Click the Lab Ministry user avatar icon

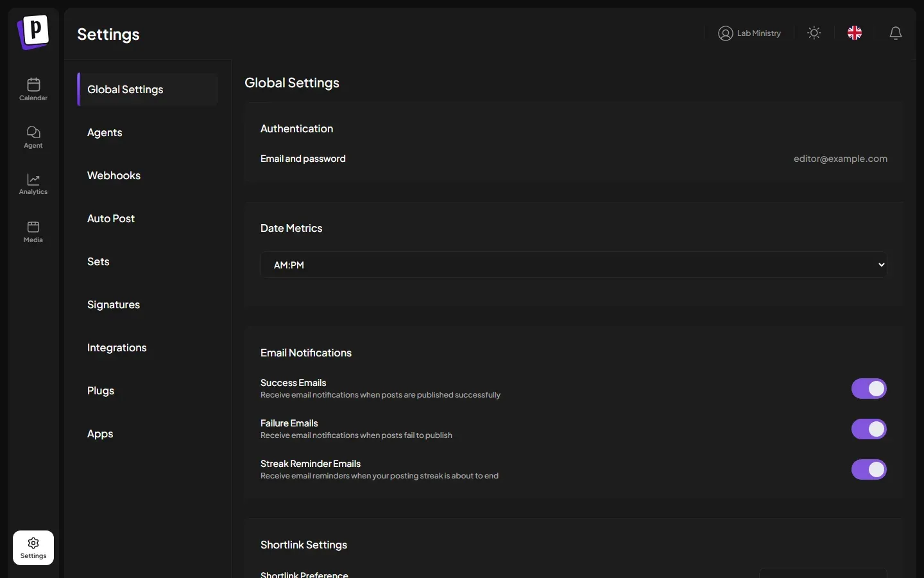coord(726,33)
